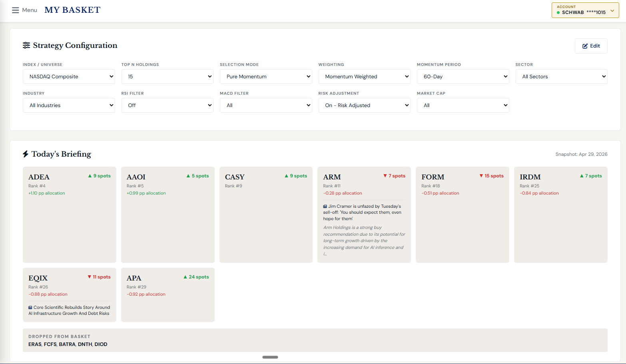Open the Index / Universe dropdown showing NASDAQ Composite

[x=69, y=76]
